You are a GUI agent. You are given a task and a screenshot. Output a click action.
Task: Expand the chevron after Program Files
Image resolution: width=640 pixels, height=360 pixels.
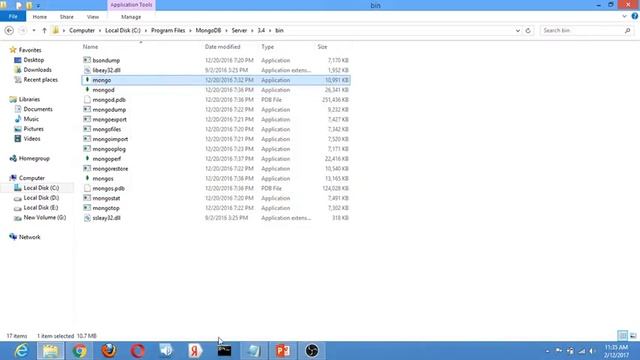click(190, 31)
